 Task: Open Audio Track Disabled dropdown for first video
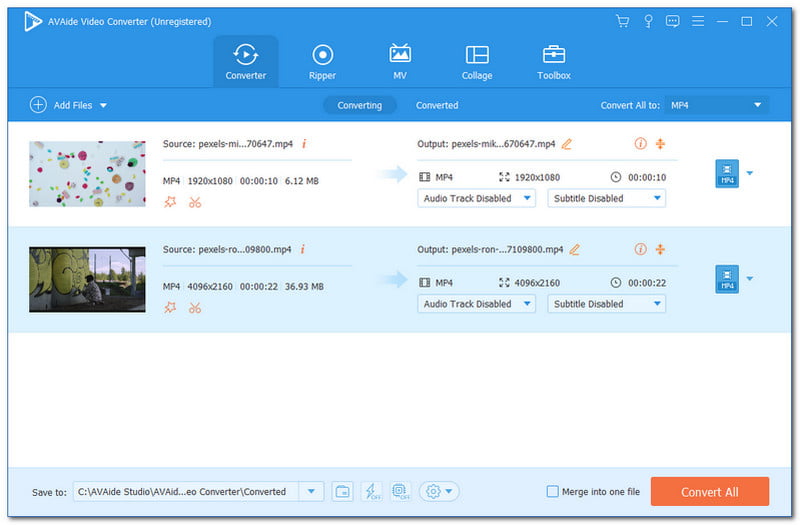click(476, 198)
